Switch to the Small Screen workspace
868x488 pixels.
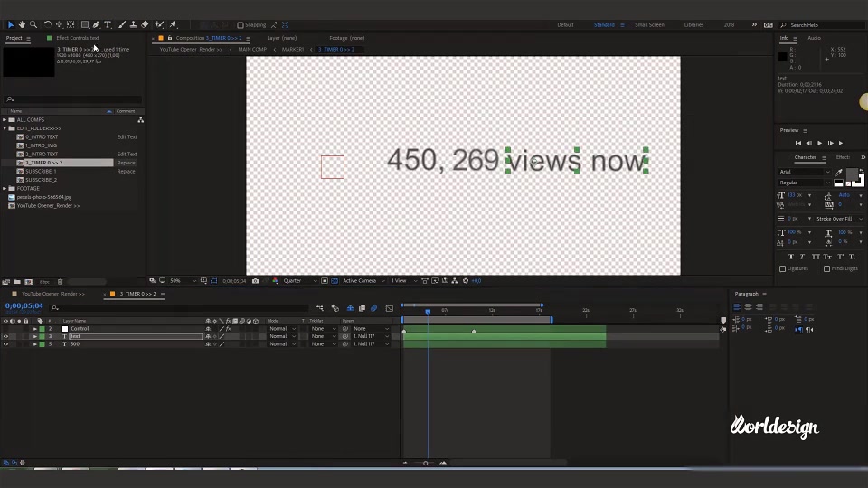[649, 25]
